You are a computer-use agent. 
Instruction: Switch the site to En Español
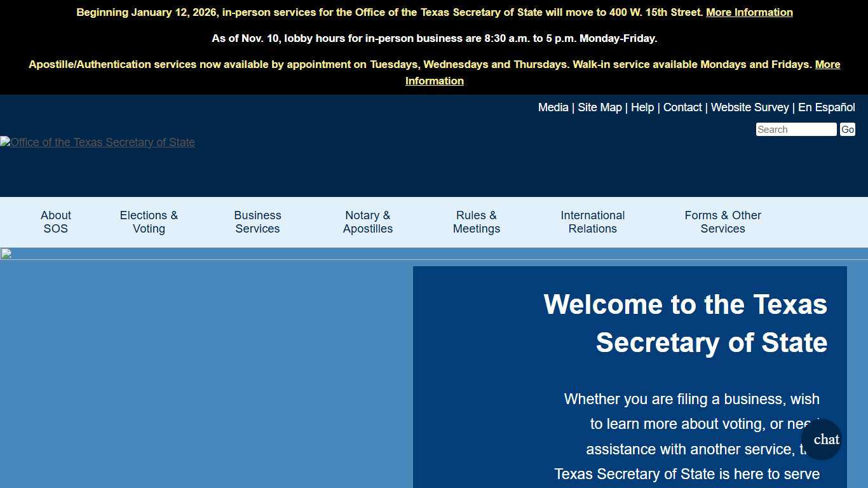coord(827,107)
